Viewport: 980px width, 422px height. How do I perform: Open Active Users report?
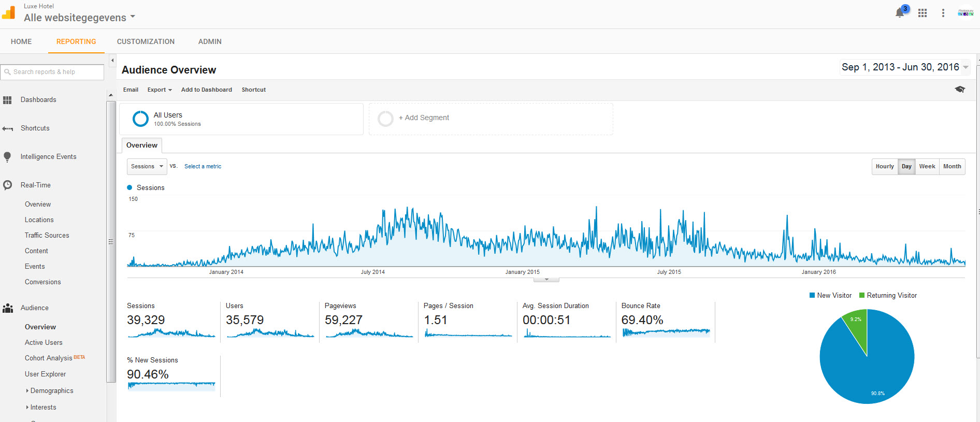pos(44,343)
